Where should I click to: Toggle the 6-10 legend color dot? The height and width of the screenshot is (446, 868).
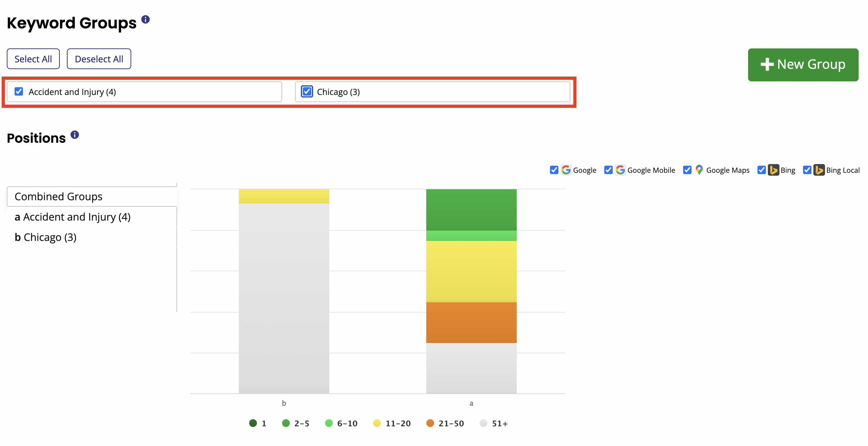[x=329, y=423]
